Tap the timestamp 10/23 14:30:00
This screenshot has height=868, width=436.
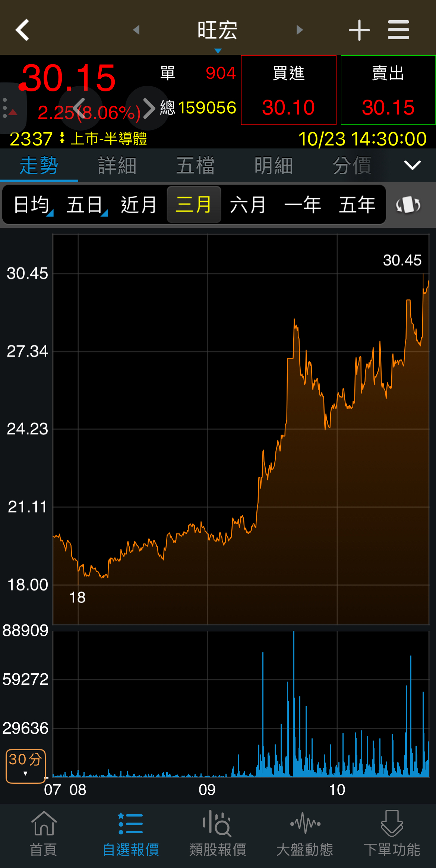tap(363, 139)
